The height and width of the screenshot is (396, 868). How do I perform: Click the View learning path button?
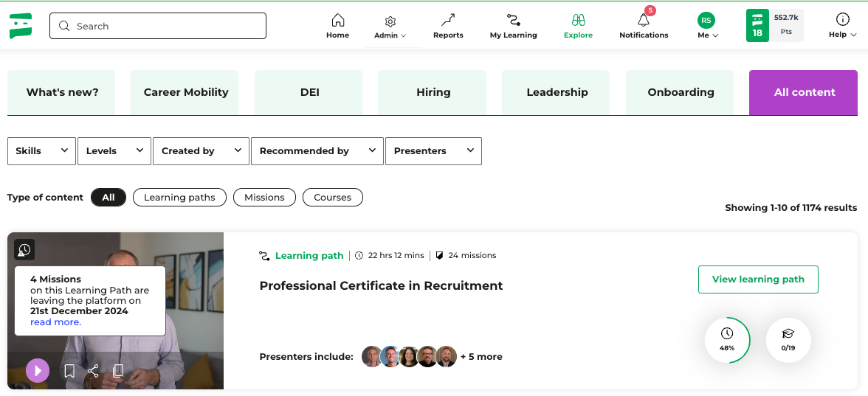click(757, 279)
